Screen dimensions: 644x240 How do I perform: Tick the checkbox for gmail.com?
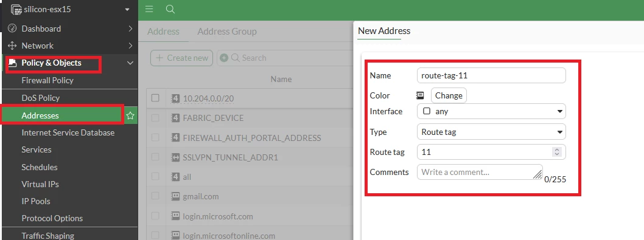(155, 196)
